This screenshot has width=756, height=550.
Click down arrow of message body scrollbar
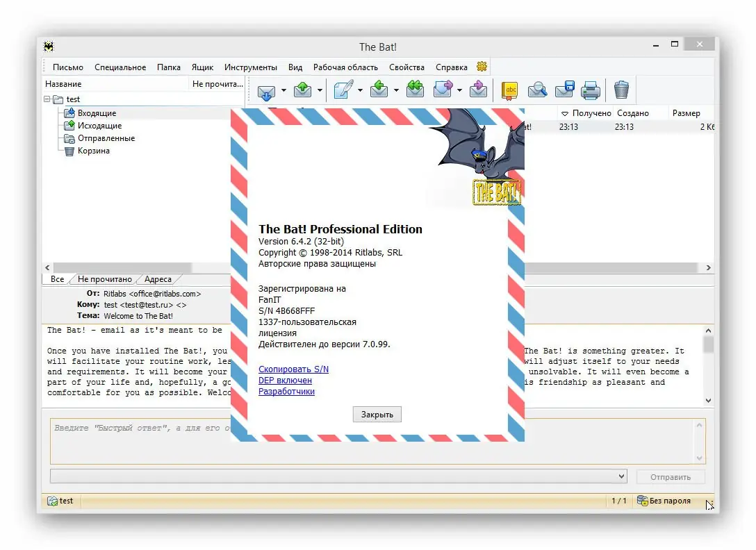tap(708, 400)
